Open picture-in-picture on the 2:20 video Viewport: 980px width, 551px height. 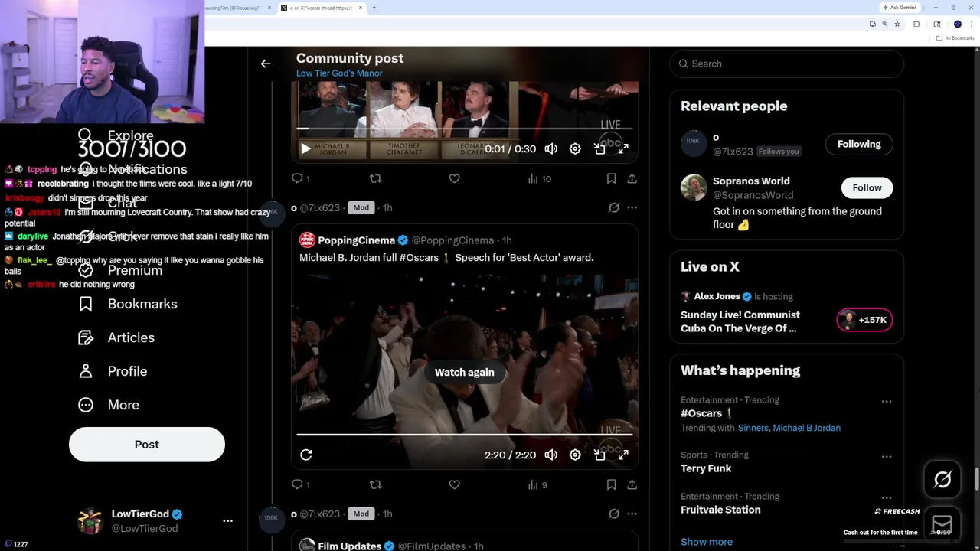pos(599,455)
